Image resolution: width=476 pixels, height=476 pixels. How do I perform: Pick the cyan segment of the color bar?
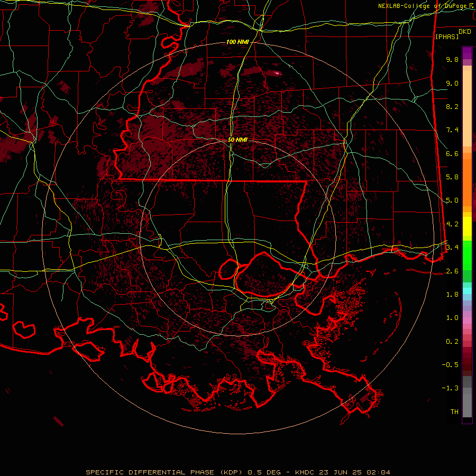point(467,291)
